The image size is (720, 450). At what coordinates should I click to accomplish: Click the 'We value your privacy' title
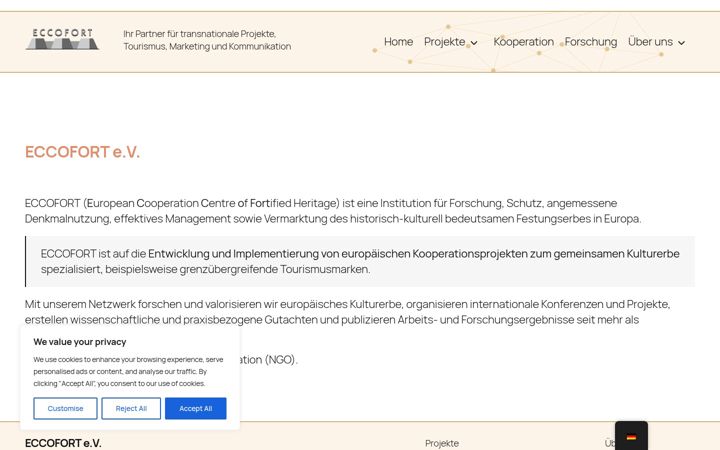pos(79,342)
